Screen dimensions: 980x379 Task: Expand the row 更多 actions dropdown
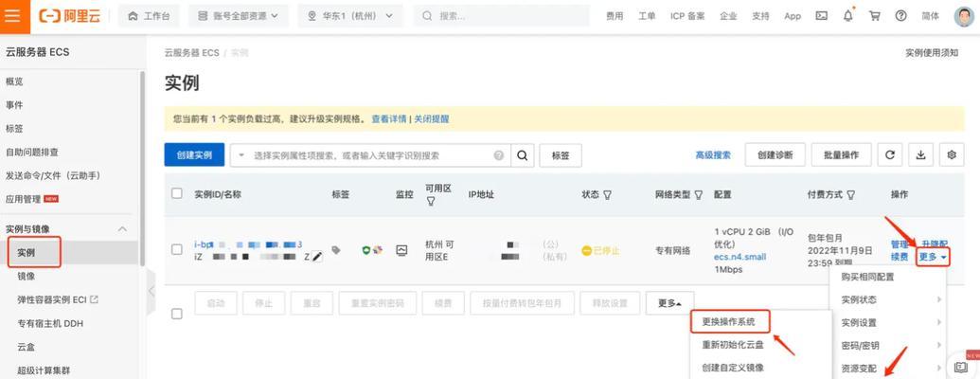click(x=934, y=257)
